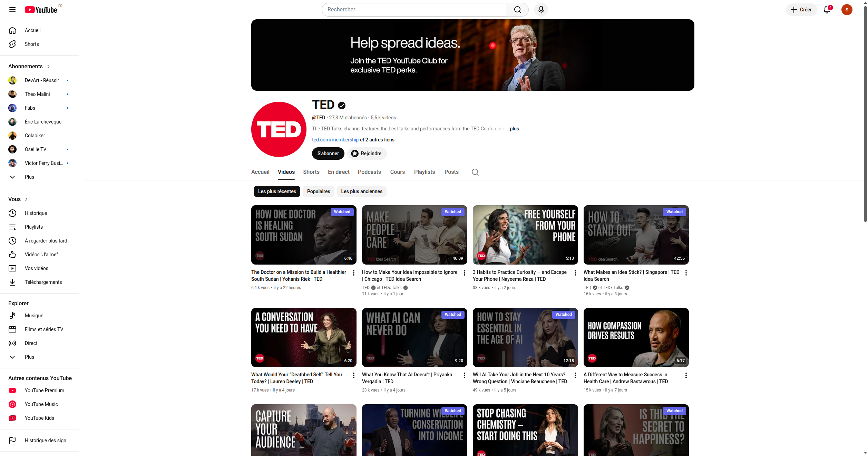Show et 2 autres liens
Image resolution: width=868 pixels, height=456 pixels.
[x=377, y=140]
